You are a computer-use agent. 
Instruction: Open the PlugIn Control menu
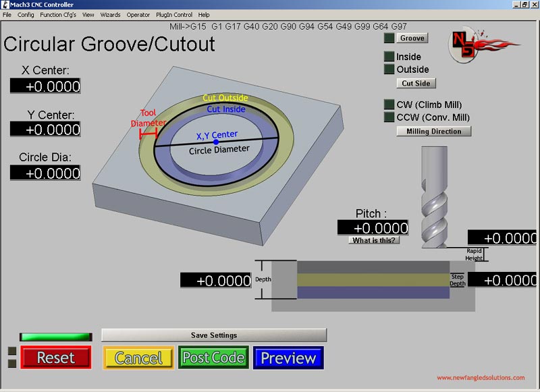pyautogui.click(x=174, y=15)
